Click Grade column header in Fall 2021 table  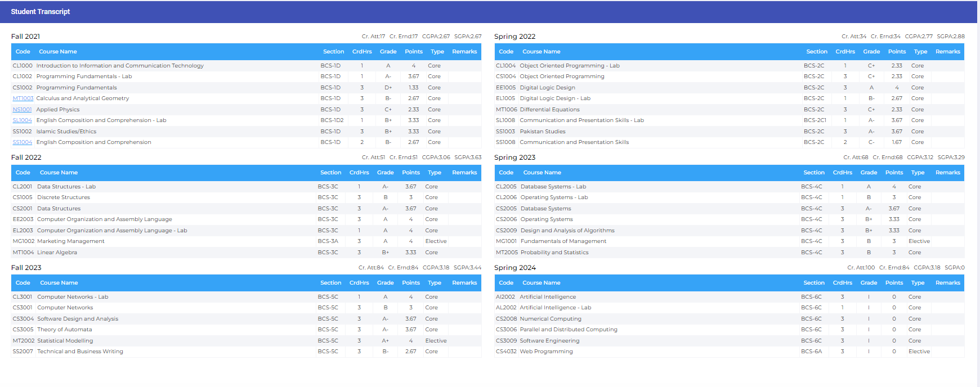(x=388, y=52)
